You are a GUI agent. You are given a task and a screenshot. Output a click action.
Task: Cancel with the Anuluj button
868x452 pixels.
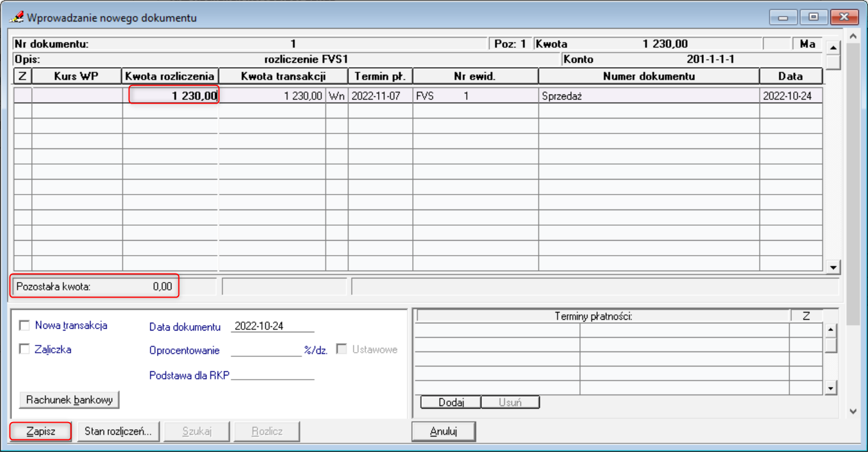point(444,432)
